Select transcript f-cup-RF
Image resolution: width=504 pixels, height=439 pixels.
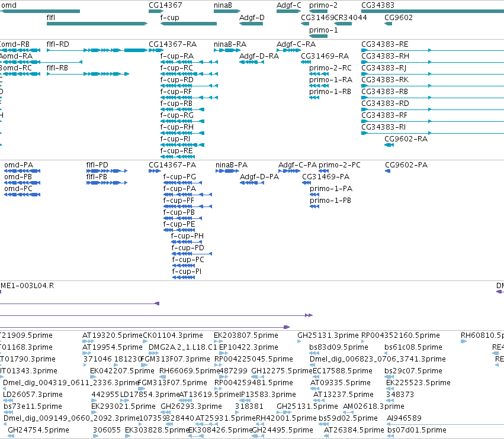pyautogui.click(x=189, y=98)
